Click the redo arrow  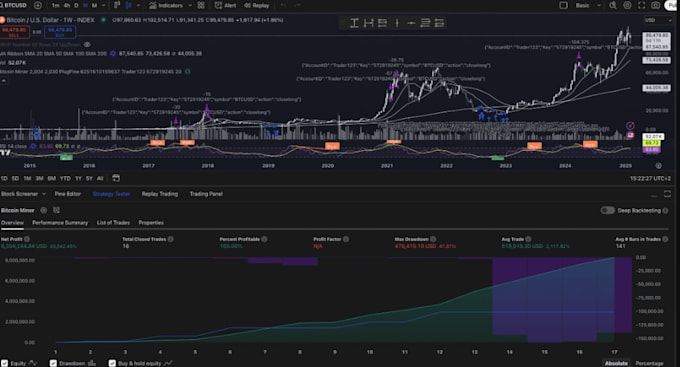click(x=297, y=5)
